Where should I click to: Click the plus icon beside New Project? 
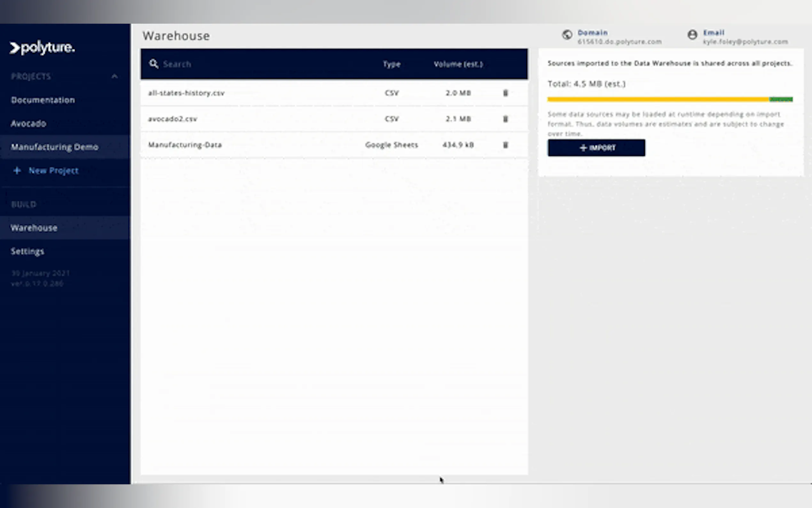(17, 171)
